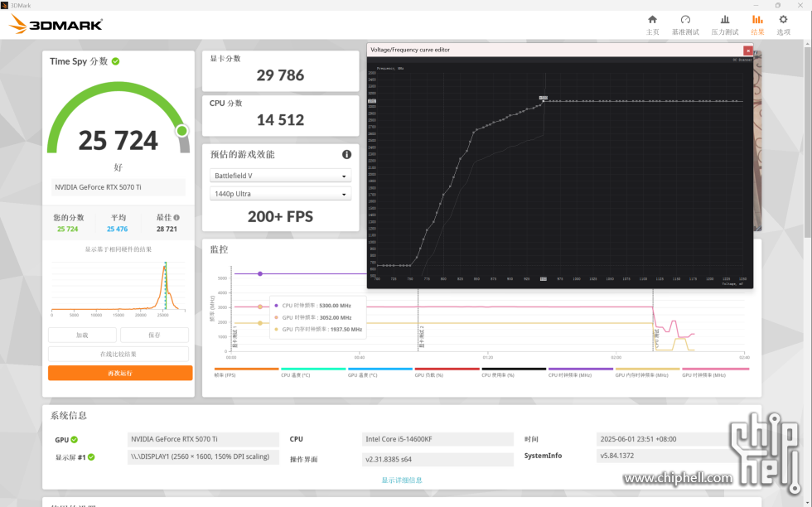Screen dimensions: 812x507
Task: Click the graphics score 29 786 value
Action: click(x=280, y=75)
